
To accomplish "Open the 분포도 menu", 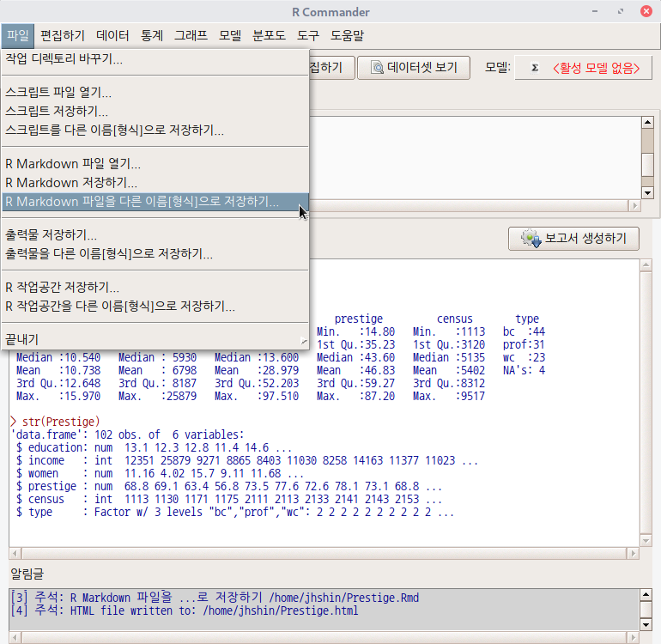I will click(x=269, y=35).
